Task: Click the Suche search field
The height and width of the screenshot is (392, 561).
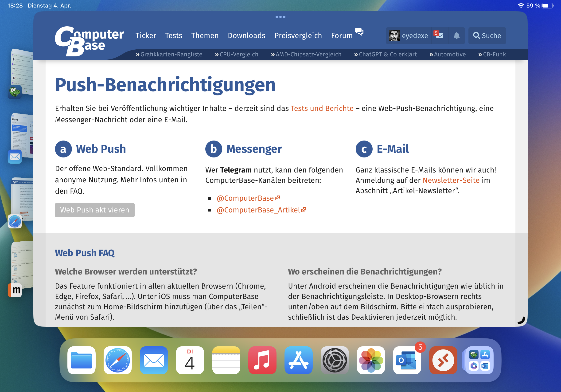Action: 487,36
